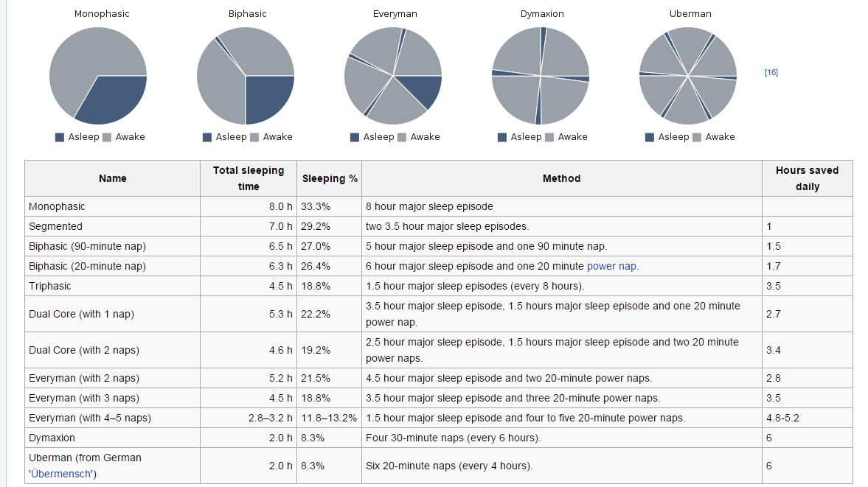Open the Dymaxion pie chart image
Image resolution: width=868 pixels, height=487 pixels.
[x=540, y=75]
